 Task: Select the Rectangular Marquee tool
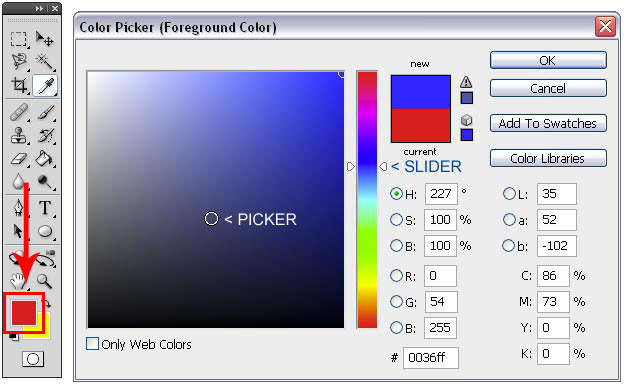click(19, 39)
